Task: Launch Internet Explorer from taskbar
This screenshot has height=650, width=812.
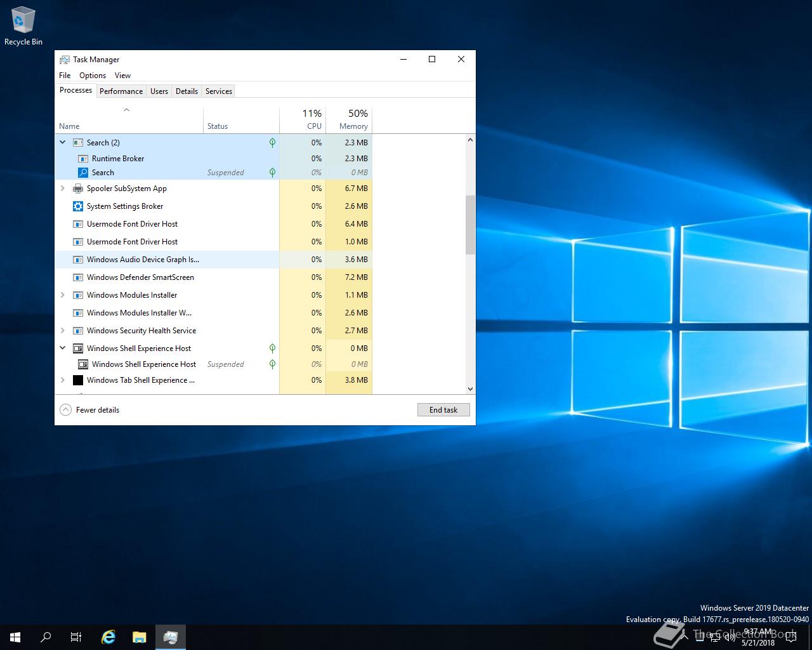Action: pos(109,637)
